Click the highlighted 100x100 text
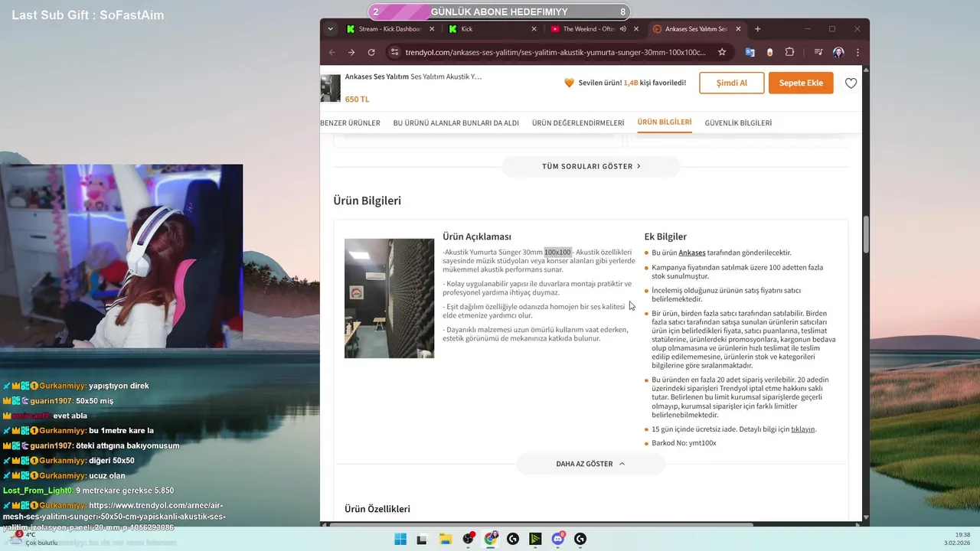 click(x=557, y=253)
